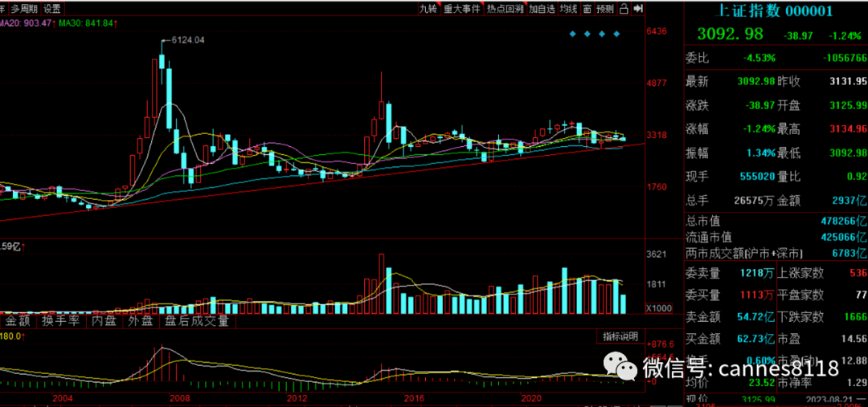Image resolution: width=868 pixels, height=407 pixels.
Task: Switch to the 内盘 tab
Action: [104, 321]
